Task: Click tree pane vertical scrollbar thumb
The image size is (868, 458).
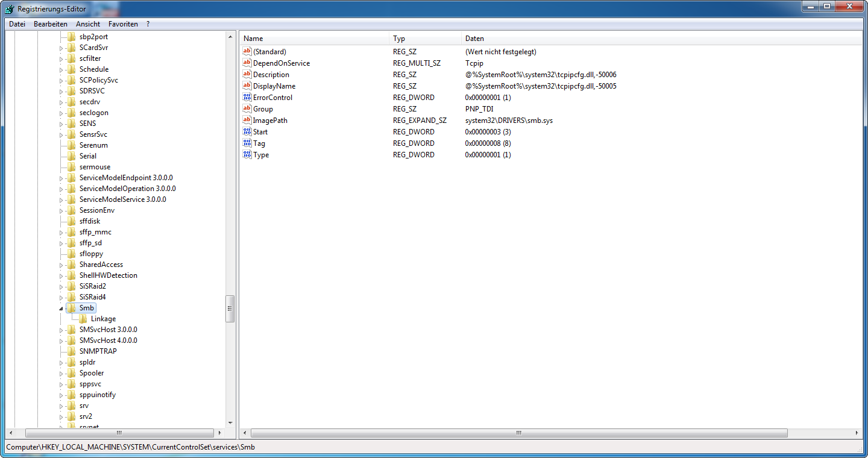Action: [x=230, y=309]
